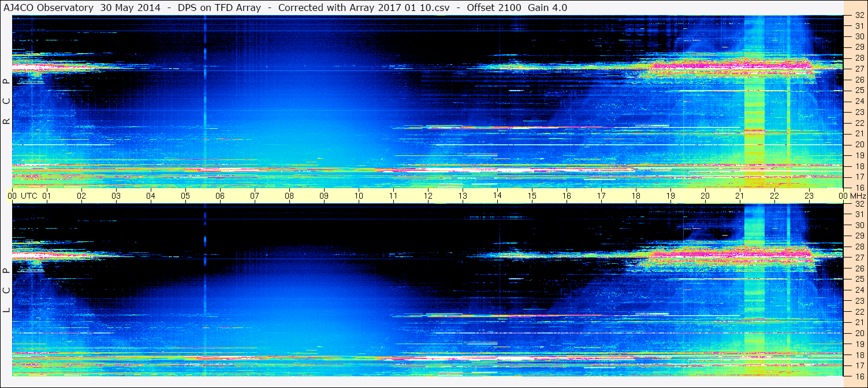This screenshot has height=388, width=868.
Task: Select the 12 hour tick on UTC axis
Action: click(x=427, y=196)
